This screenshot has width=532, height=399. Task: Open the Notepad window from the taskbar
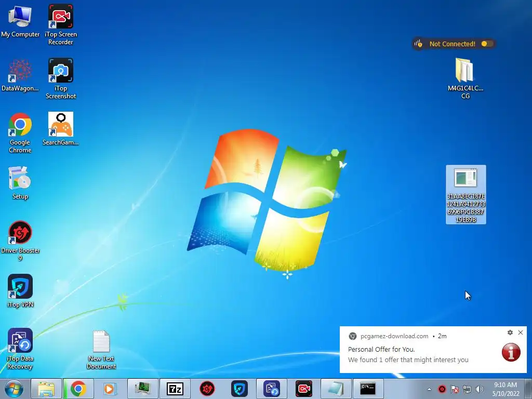point(336,389)
